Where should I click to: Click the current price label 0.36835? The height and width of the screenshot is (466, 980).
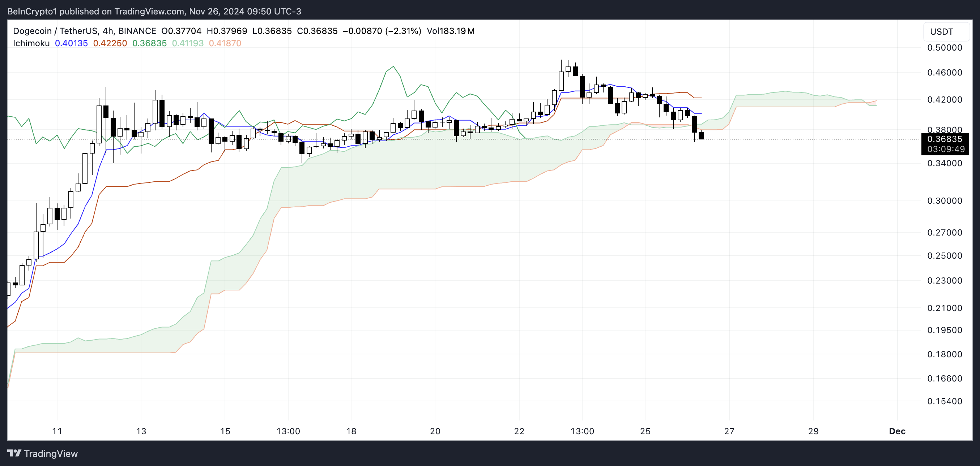click(x=945, y=139)
